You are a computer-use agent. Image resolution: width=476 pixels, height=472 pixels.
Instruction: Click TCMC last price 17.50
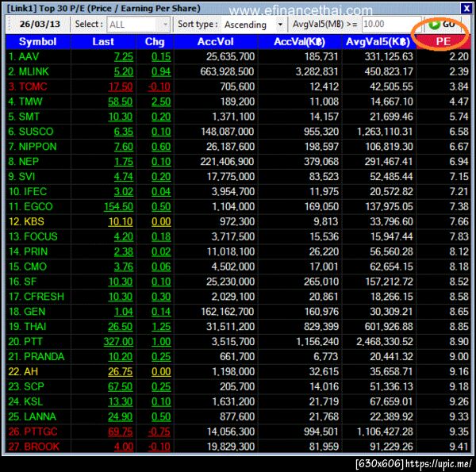[121, 86]
